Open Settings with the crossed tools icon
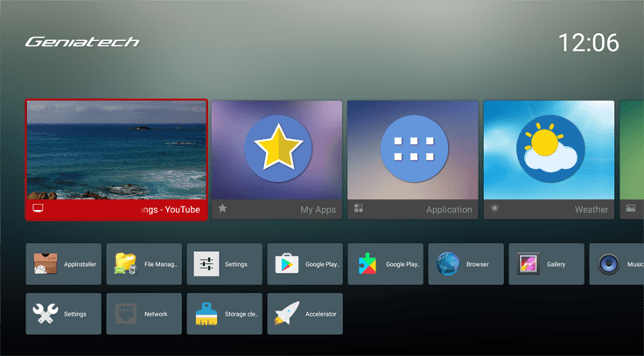Viewport: 644px width, 356px height. click(x=45, y=313)
